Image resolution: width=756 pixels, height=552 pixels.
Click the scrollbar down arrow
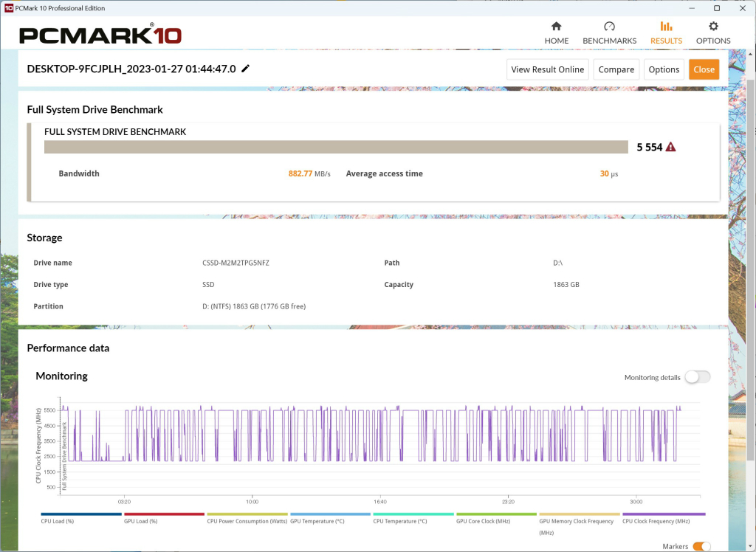(x=751, y=547)
